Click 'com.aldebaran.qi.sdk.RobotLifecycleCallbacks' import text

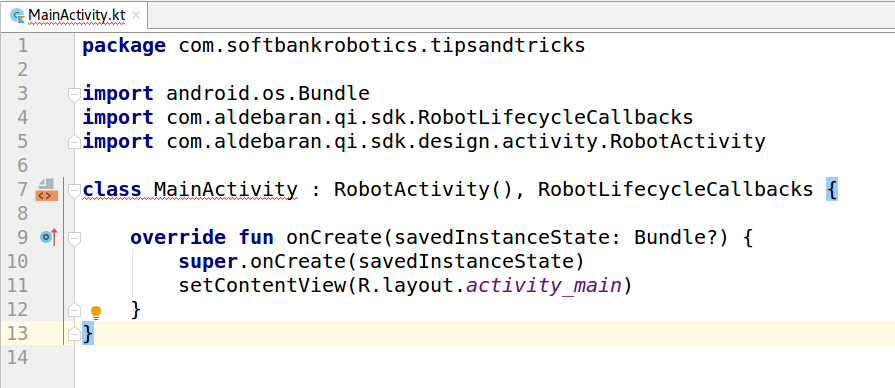click(x=430, y=118)
